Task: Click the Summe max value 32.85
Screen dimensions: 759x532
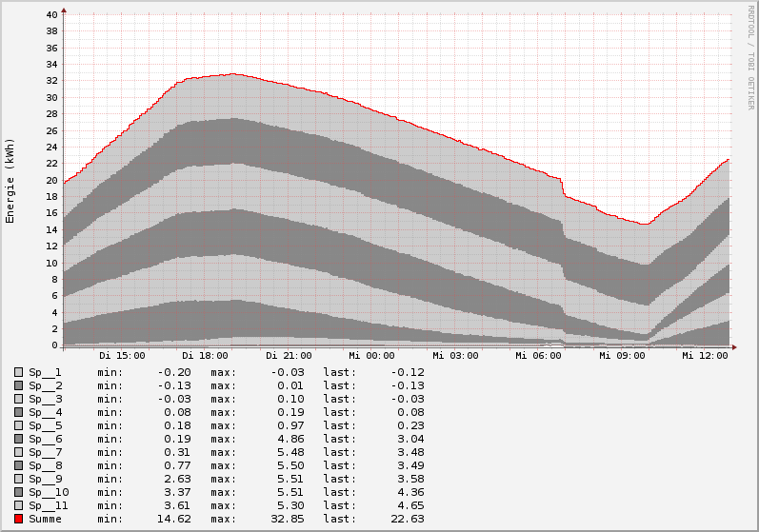Action: (x=286, y=519)
